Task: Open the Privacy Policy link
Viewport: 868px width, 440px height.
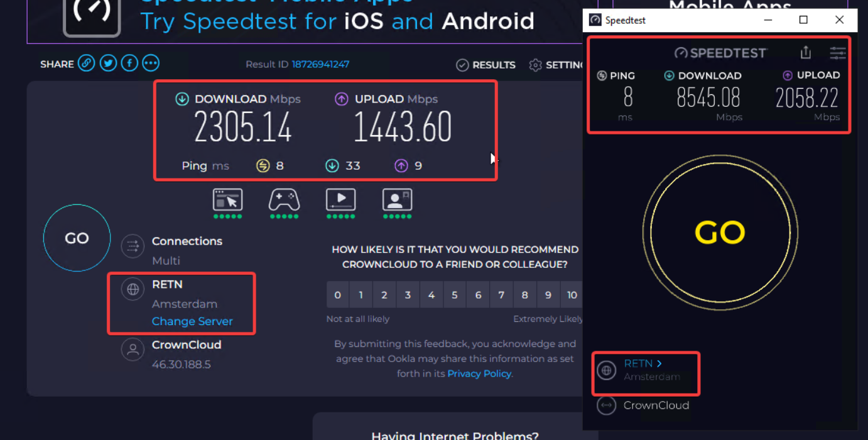Action: tap(479, 373)
